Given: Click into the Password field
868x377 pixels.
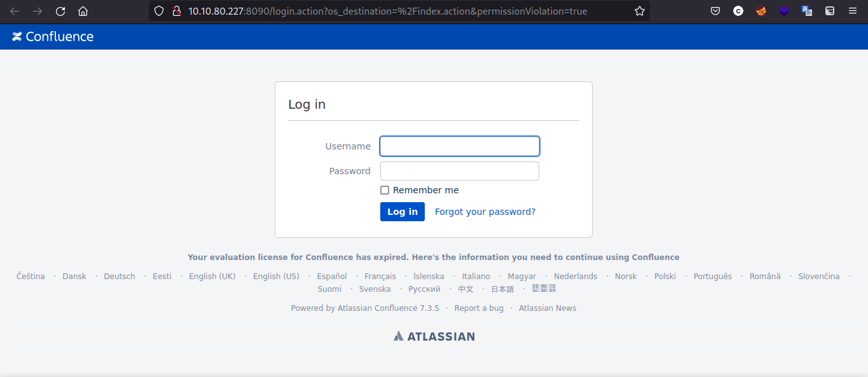Looking at the screenshot, I should 460,171.
